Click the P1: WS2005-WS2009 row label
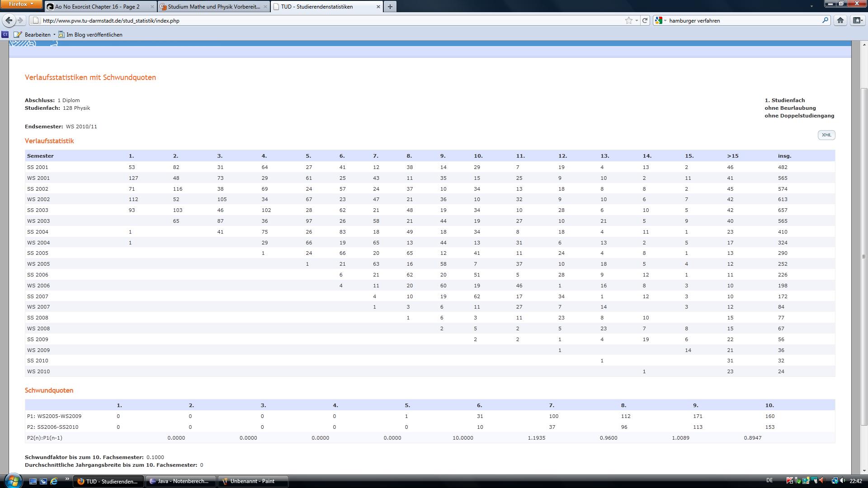868x488 pixels. pyautogui.click(x=54, y=416)
